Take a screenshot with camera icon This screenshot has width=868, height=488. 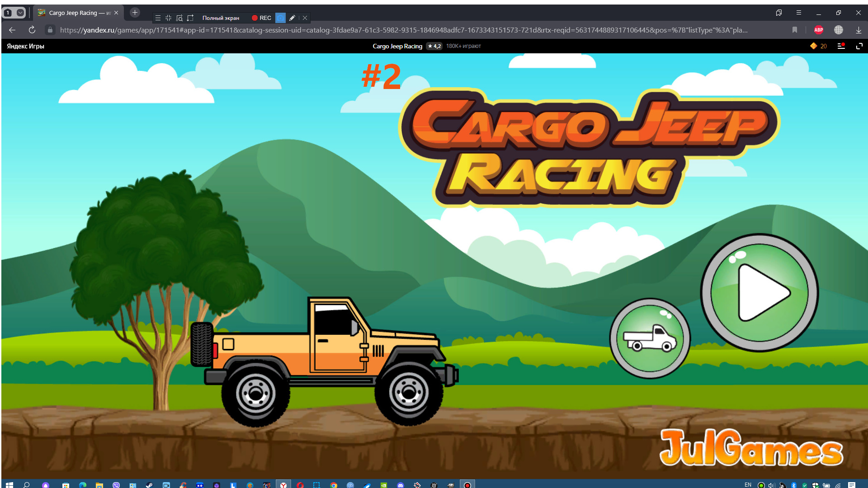pos(280,18)
